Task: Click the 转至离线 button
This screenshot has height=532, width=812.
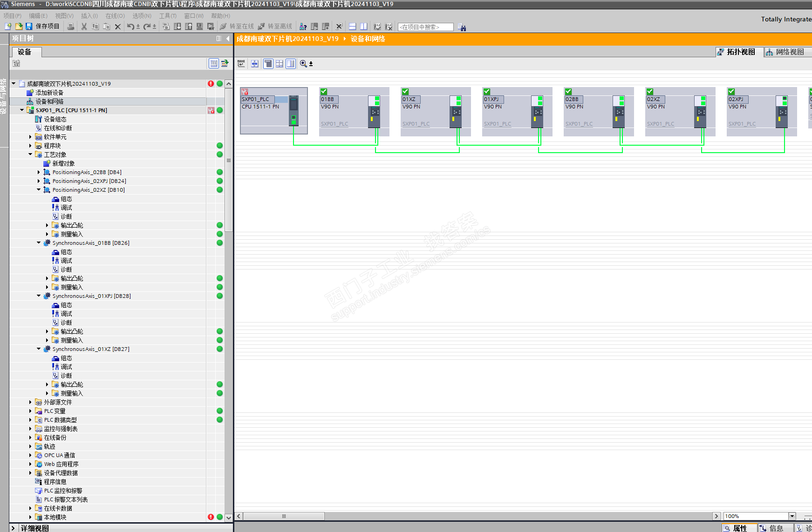Action: coord(275,27)
